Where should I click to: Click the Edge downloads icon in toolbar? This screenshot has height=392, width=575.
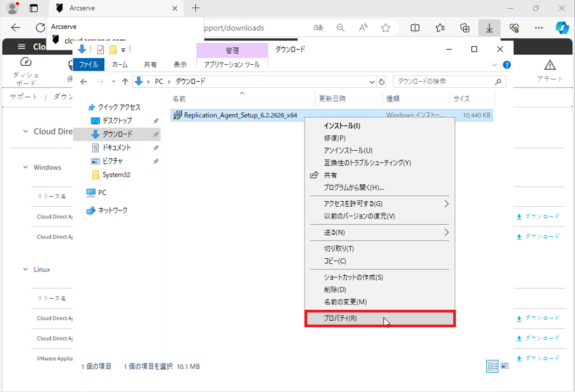click(x=489, y=28)
